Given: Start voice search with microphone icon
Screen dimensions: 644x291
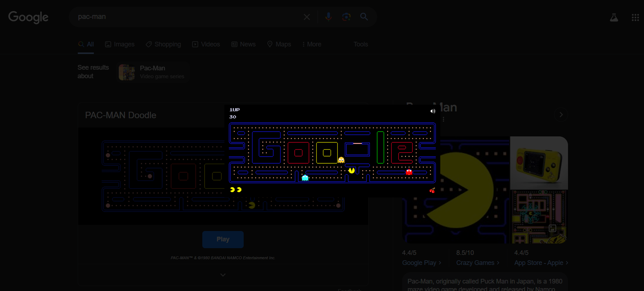Looking at the screenshot, I should click(328, 17).
